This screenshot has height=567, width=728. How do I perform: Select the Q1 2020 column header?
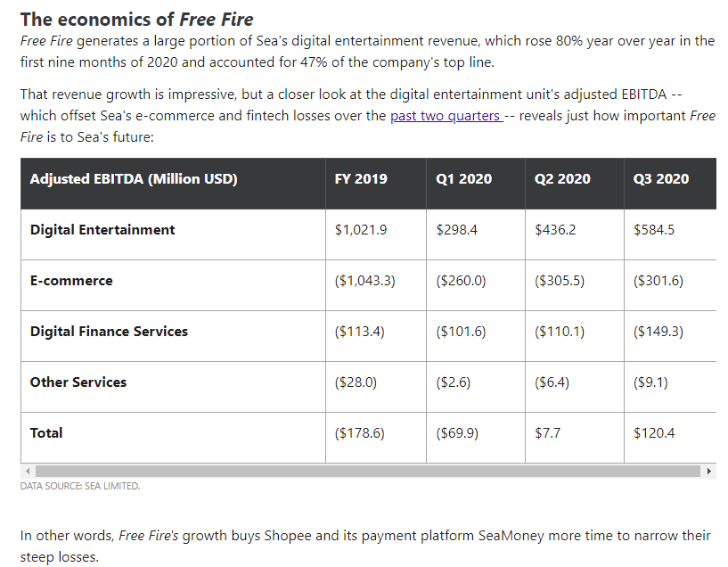(x=463, y=178)
